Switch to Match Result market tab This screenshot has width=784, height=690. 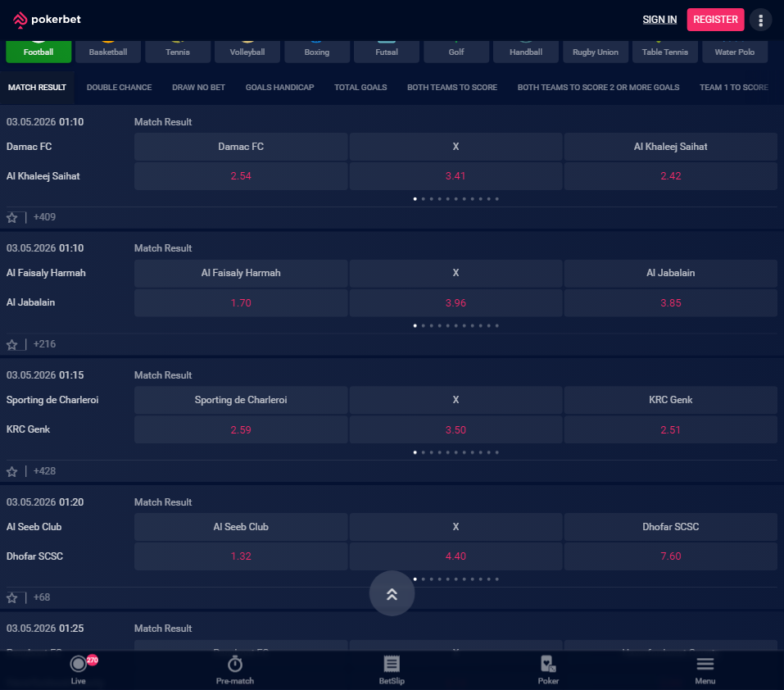point(37,88)
